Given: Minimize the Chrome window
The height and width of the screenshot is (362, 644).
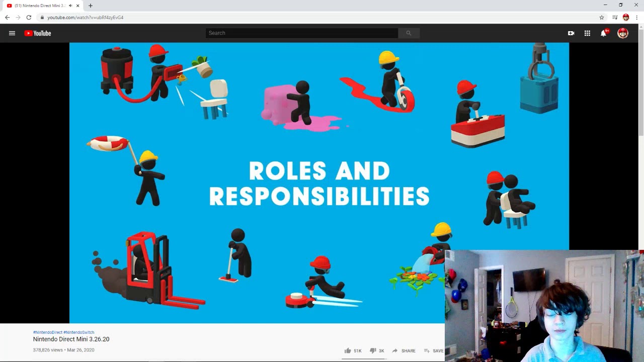Looking at the screenshot, I should (605, 5).
